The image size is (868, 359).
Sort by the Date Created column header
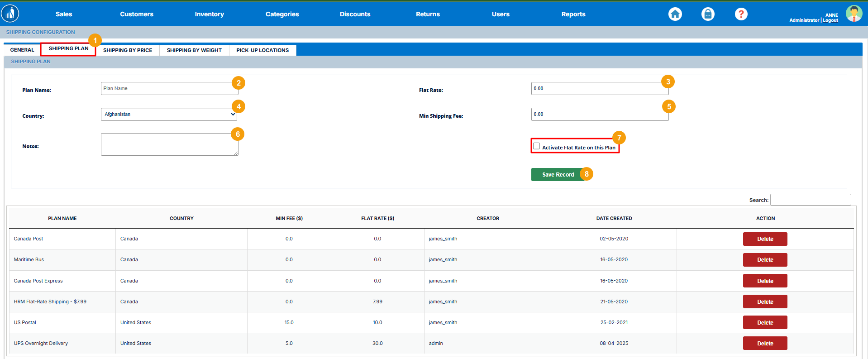pos(614,218)
